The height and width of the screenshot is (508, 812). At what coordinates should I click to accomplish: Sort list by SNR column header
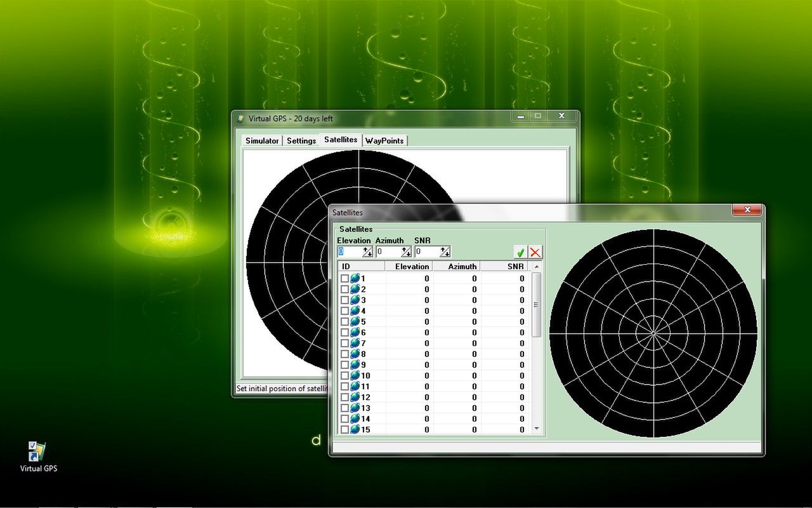coord(504,266)
